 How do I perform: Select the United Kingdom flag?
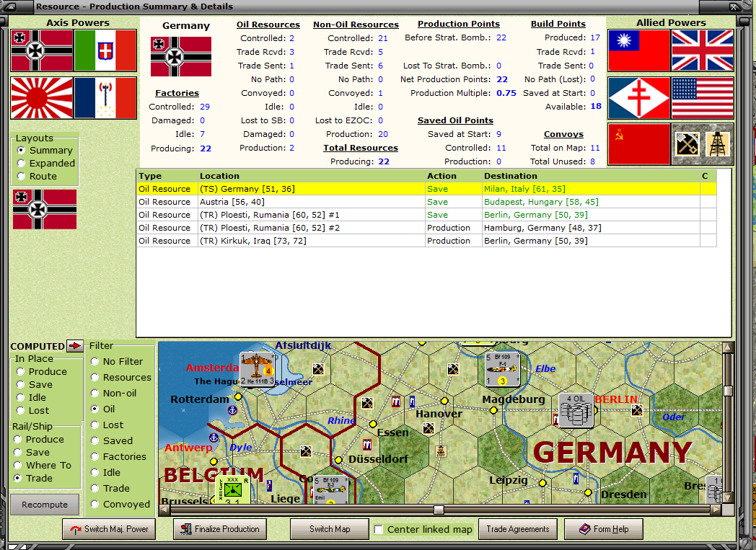tap(703, 50)
